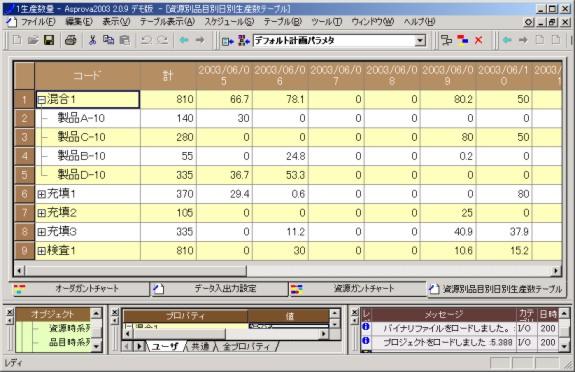Open the デフォルト計画パラメタ dropdown arrow
575x372 pixels.
pos(420,40)
